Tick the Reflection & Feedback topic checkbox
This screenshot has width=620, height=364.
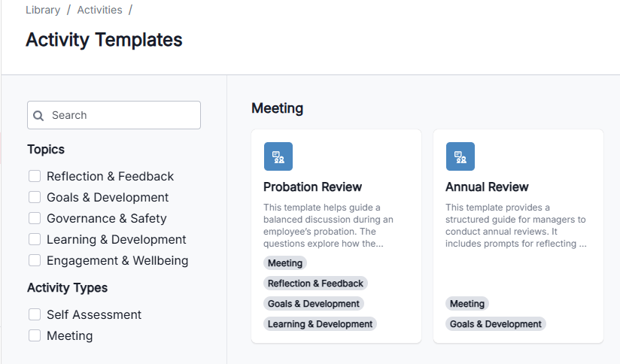(x=35, y=176)
